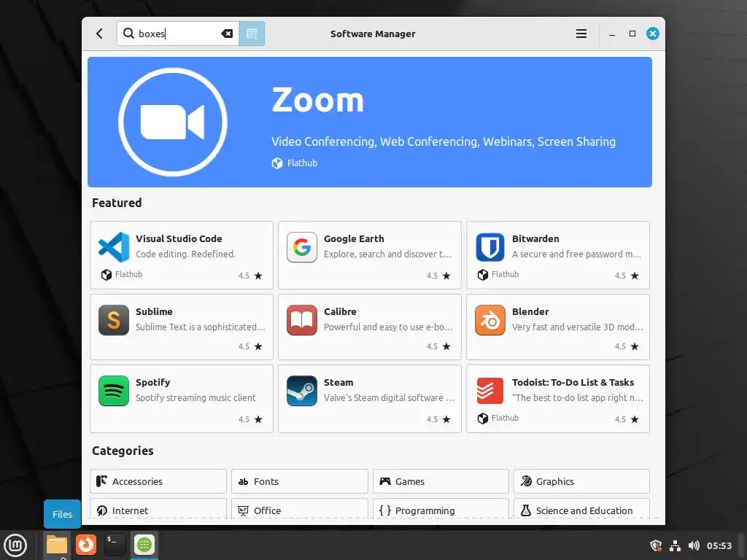Click the Steam title
747x560 pixels.
(338, 382)
